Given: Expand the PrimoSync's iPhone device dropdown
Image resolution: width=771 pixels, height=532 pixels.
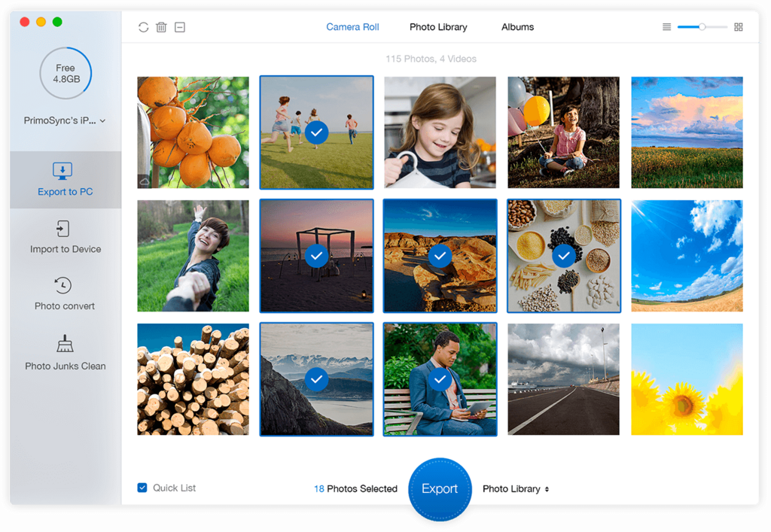Looking at the screenshot, I should pos(66,120).
